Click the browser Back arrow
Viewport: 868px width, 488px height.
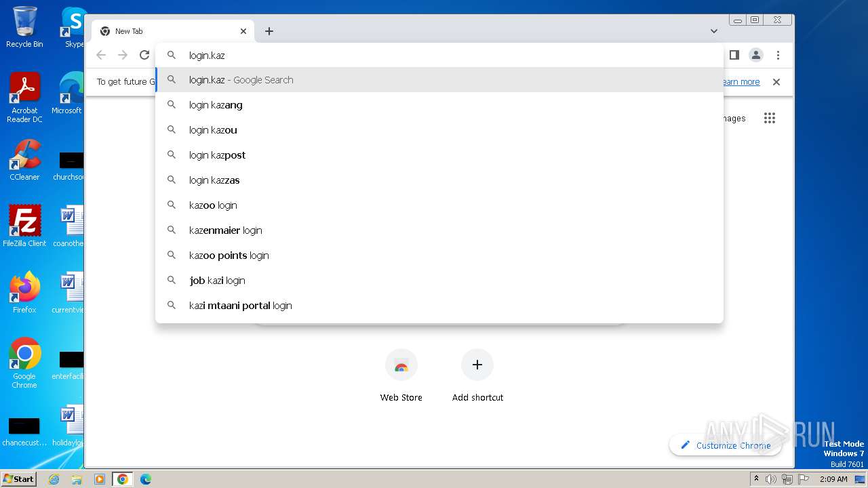pos(101,55)
